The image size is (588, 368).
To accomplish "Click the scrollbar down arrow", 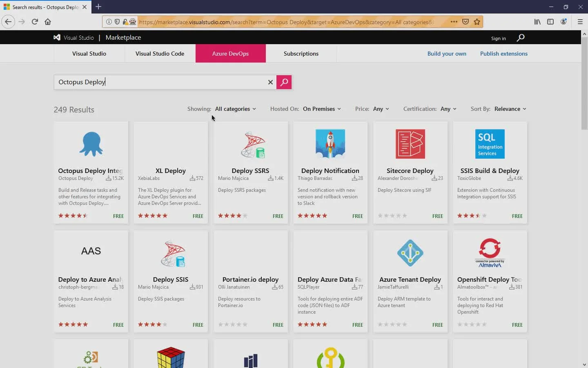I will pyautogui.click(x=584, y=364).
